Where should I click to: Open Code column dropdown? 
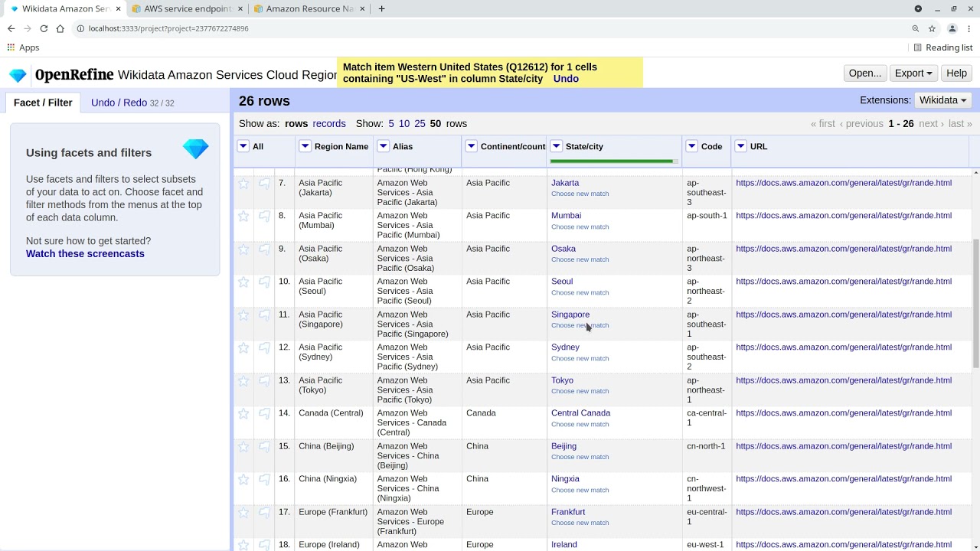[x=692, y=146]
